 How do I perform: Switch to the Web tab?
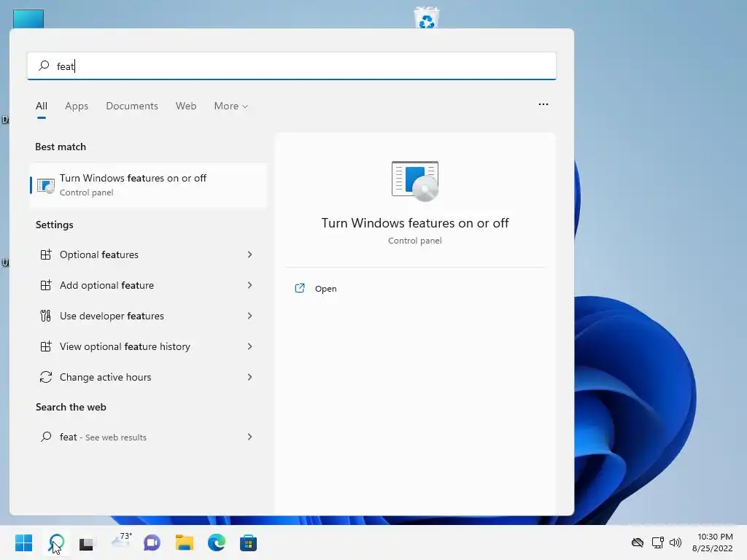(x=186, y=106)
